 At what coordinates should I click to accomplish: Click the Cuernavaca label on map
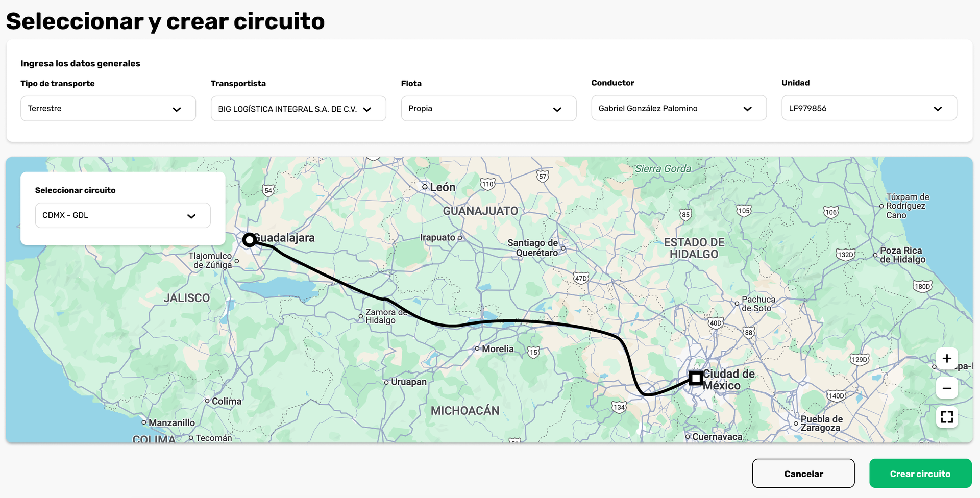click(x=717, y=437)
